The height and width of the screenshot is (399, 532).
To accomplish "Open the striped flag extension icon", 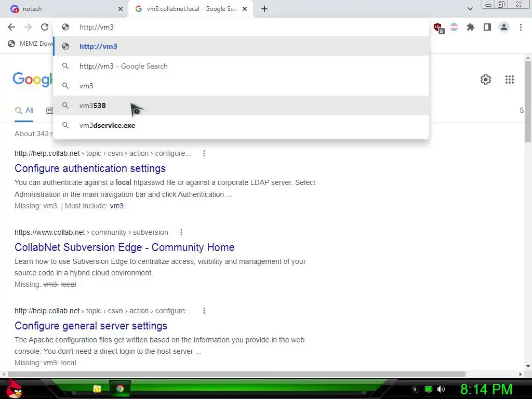I will pyautogui.click(x=454, y=27).
